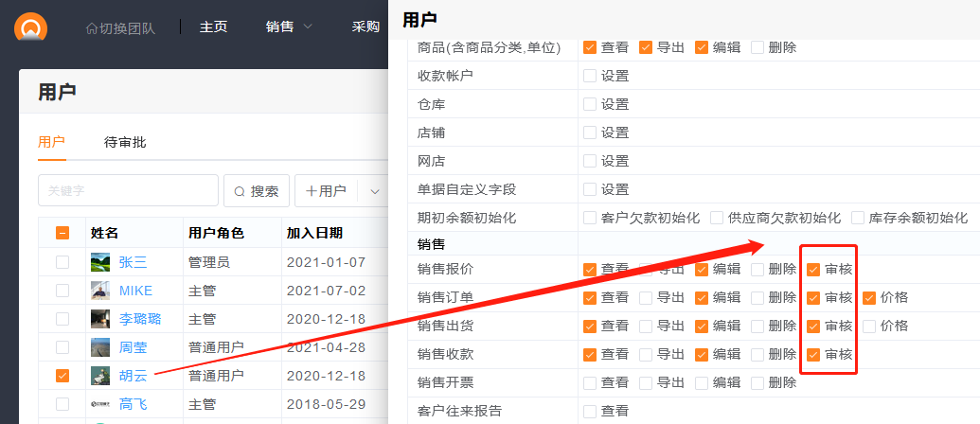Uncheck 审核 for 销售报价
The width and height of the screenshot is (980, 424).
click(813, 270)
